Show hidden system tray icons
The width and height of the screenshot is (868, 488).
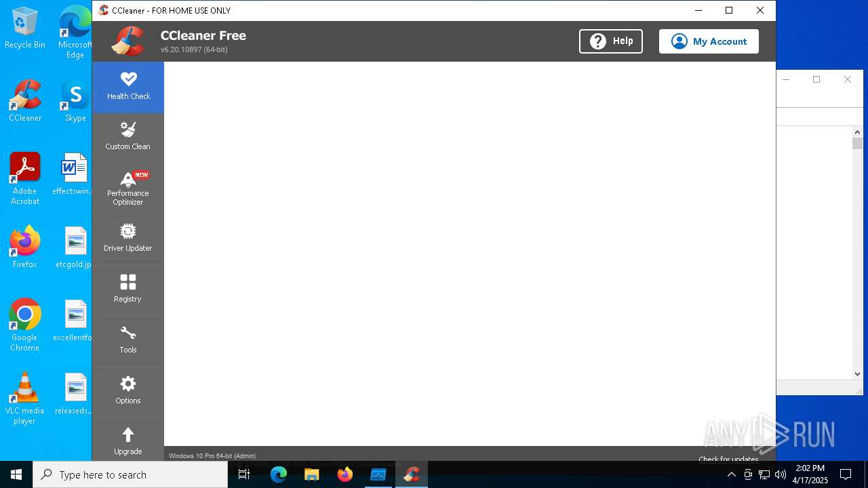point(731,474)
